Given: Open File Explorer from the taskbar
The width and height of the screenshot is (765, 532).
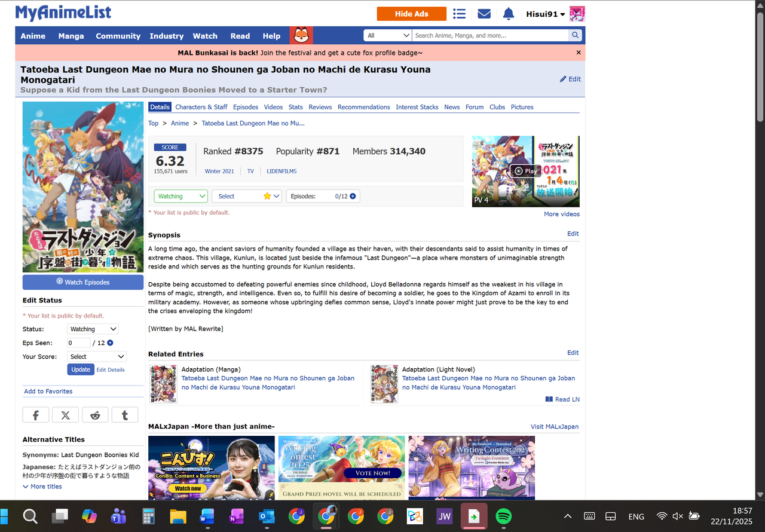Looking at the screenshot, I should (x=178, y=516).
